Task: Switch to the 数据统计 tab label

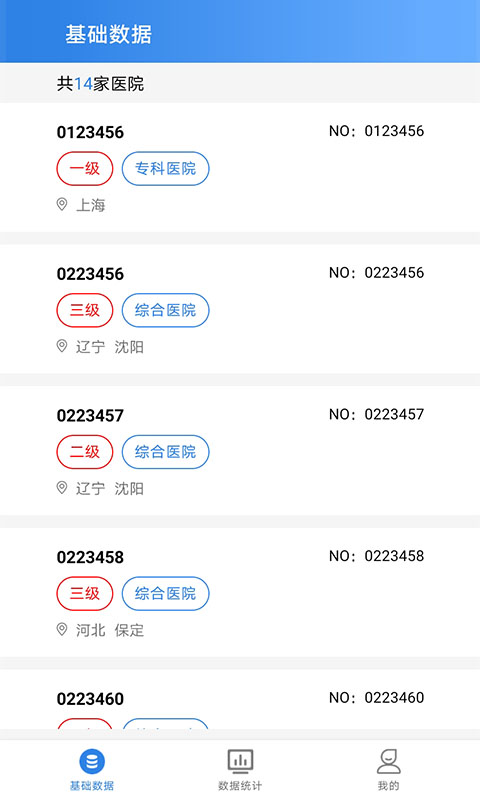Action: 240,786
